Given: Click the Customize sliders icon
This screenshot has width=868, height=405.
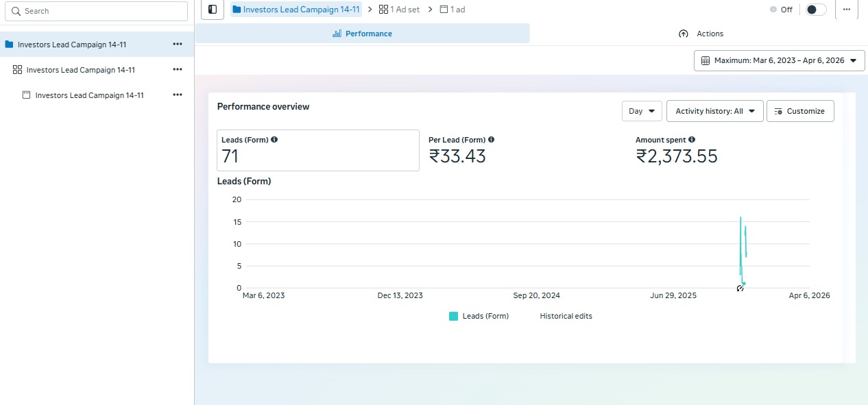Looking at the screenshot, I should tap(778, 111).
